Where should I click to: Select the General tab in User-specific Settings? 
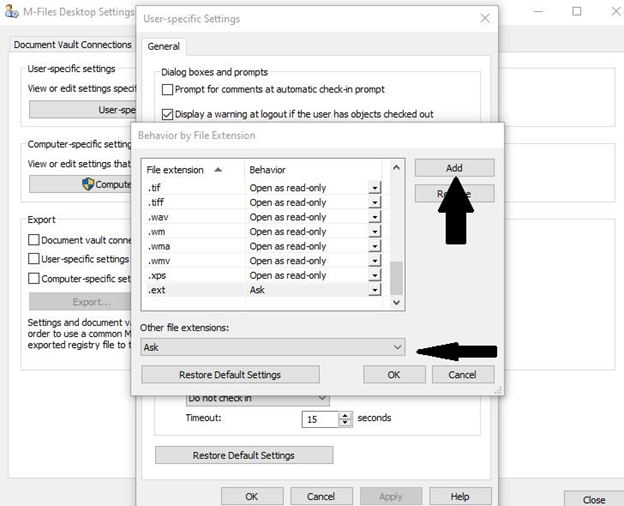click(164, 46)
